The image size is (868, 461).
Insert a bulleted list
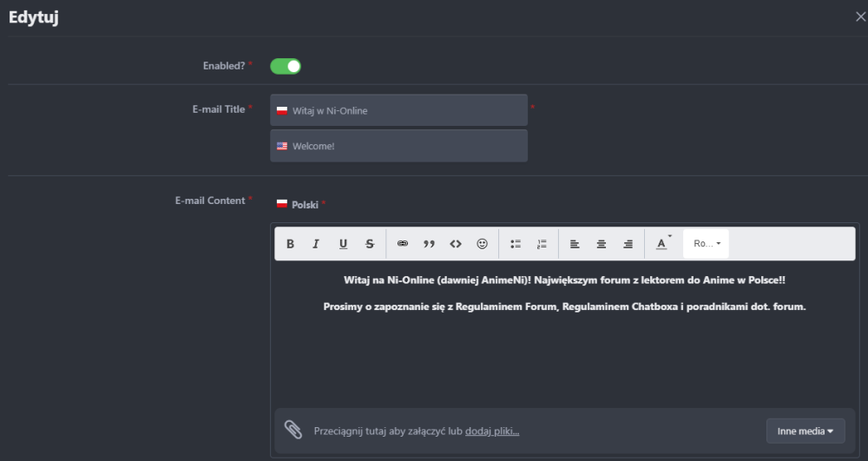(x=516, y=244)
